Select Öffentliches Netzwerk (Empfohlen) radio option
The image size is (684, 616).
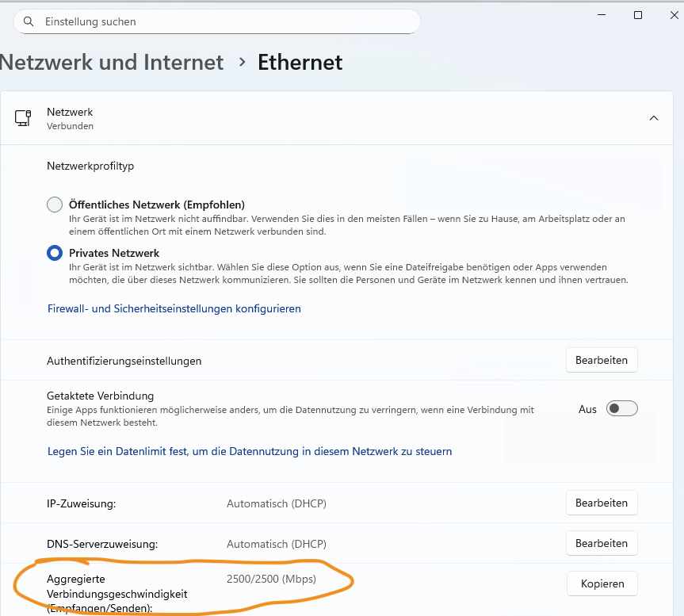(55, 205)
